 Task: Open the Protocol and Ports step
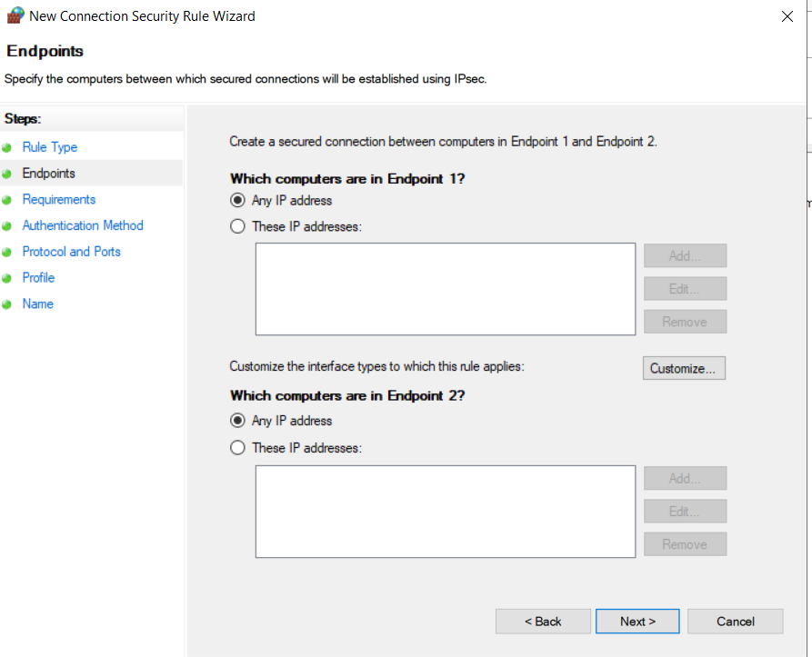click(x=72, y=252)
